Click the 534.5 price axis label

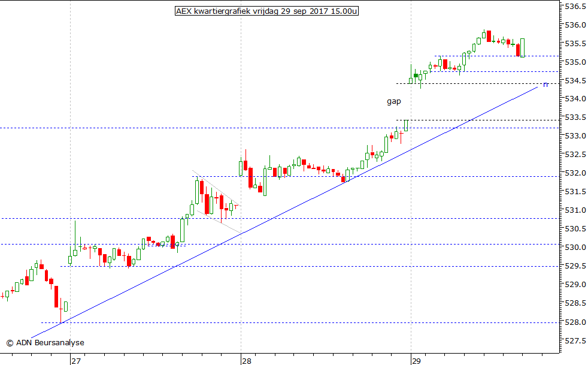(575, 80)
